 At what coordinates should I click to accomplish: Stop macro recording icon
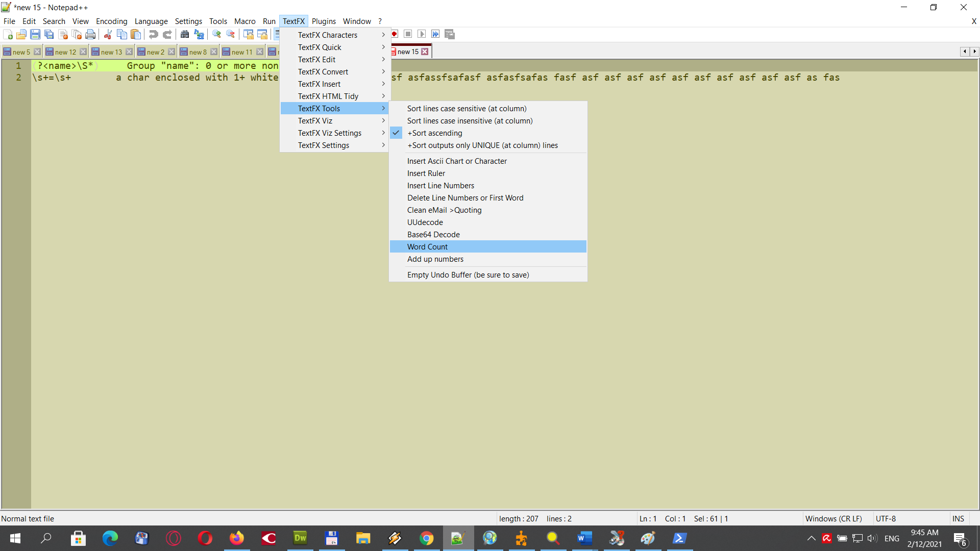408,34
